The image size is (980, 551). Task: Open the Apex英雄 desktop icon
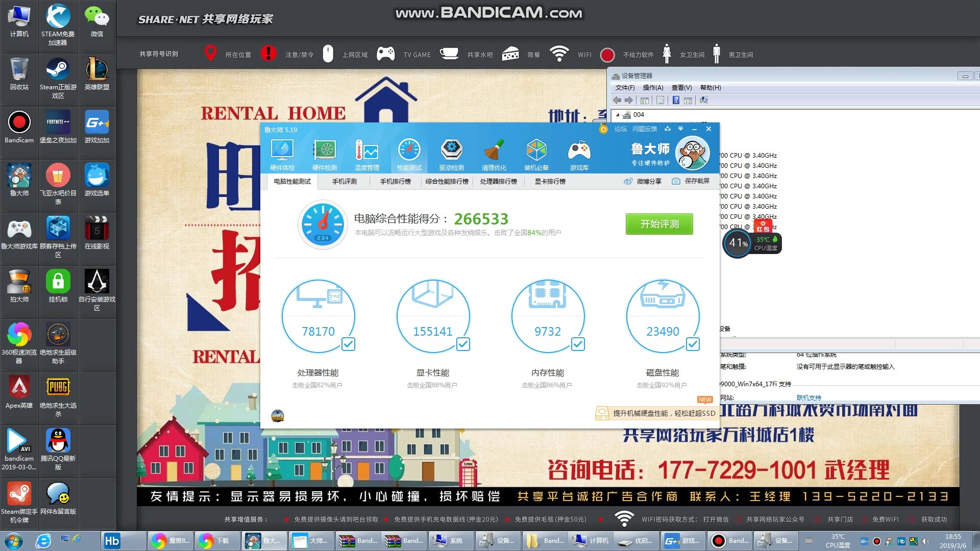point(19,392)
